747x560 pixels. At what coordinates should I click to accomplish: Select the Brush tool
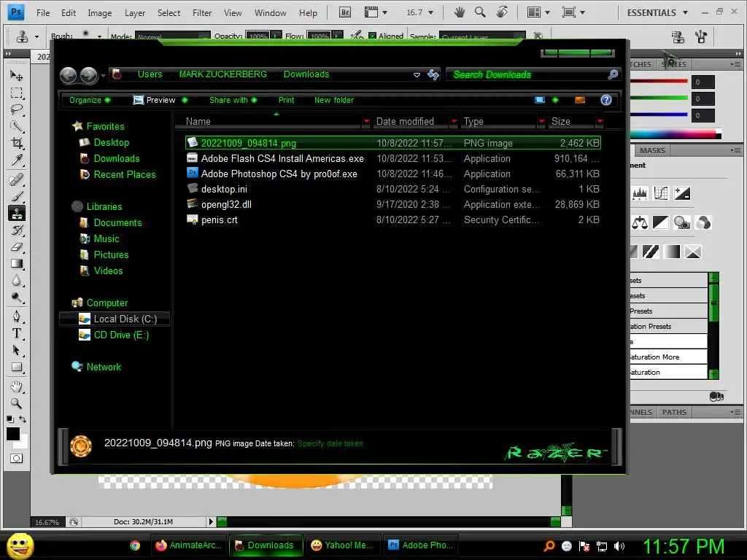coord(16,196)
